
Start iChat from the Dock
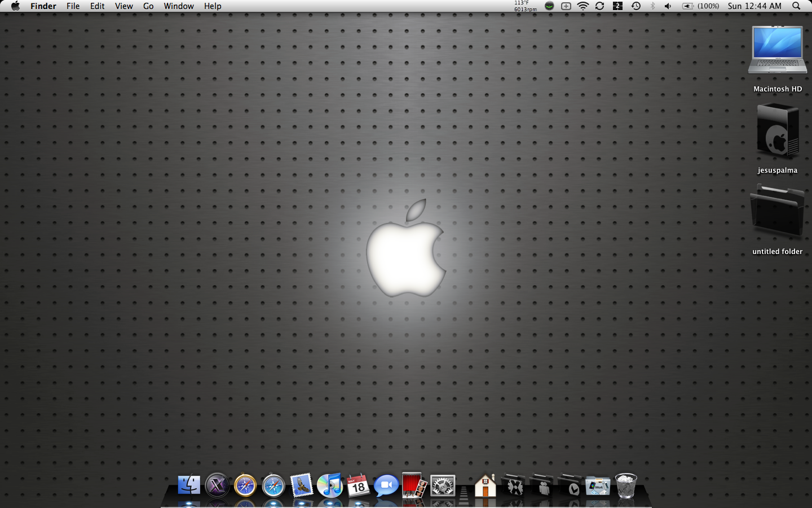tap(386, 485)
